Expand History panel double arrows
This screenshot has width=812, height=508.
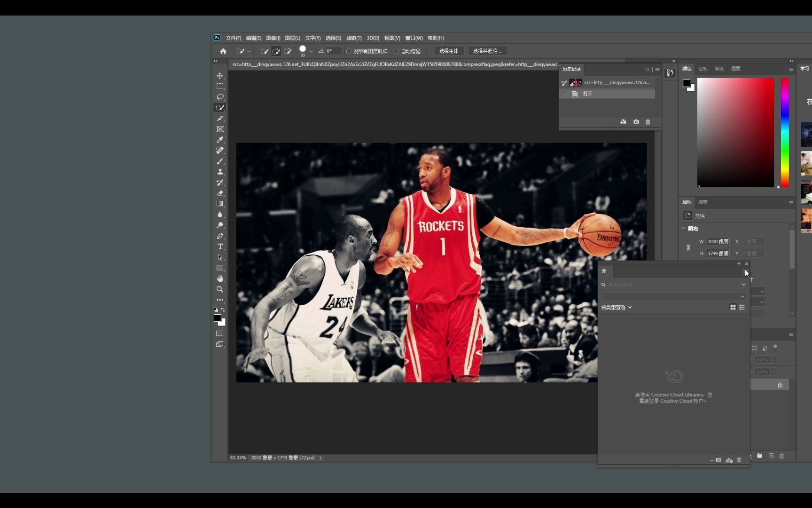[x=647, y=70]
